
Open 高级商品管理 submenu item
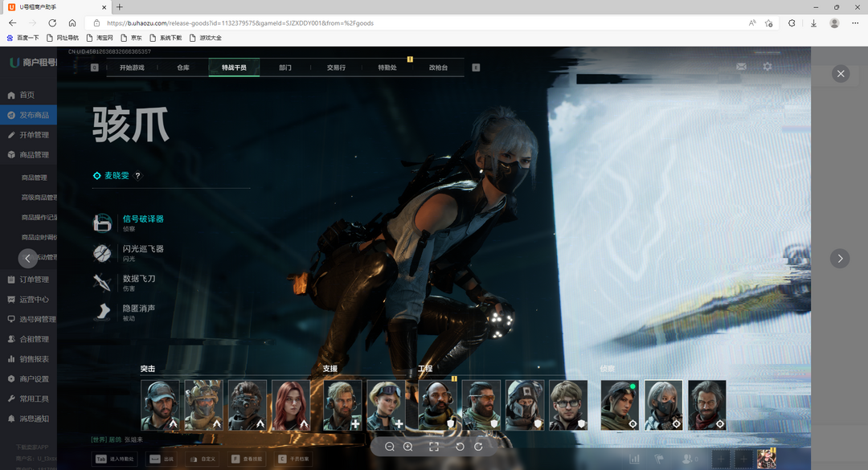[39, 198]
